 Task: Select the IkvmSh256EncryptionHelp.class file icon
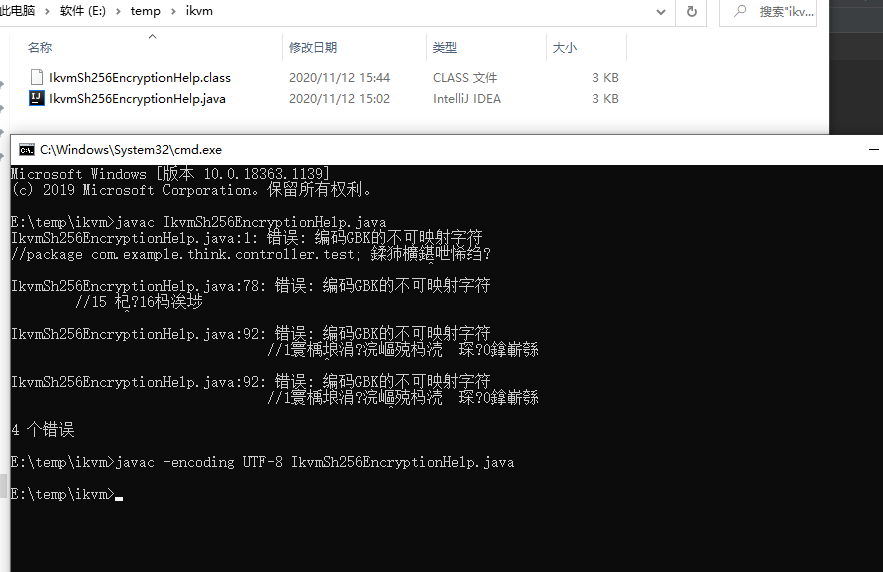click(x=37, y=77)
